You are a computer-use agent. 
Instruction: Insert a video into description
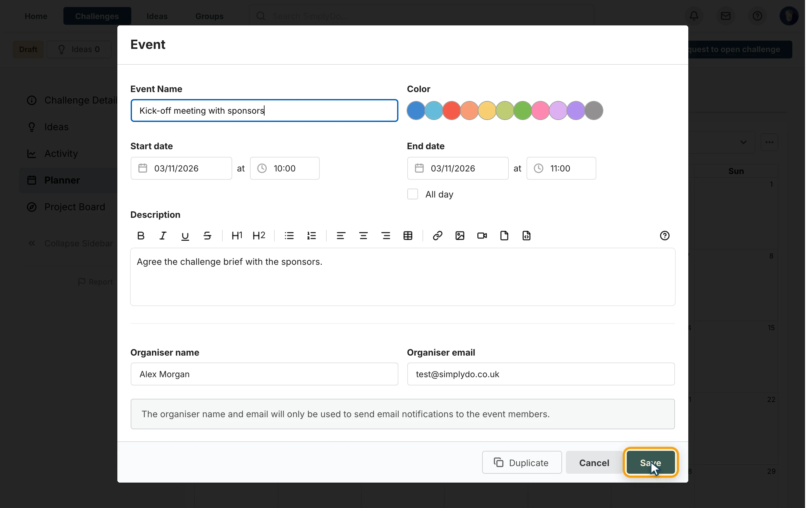point(482,236)
